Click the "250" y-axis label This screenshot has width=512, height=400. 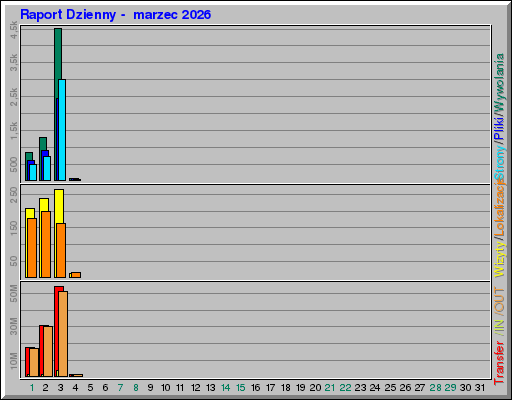coord(14,195)
